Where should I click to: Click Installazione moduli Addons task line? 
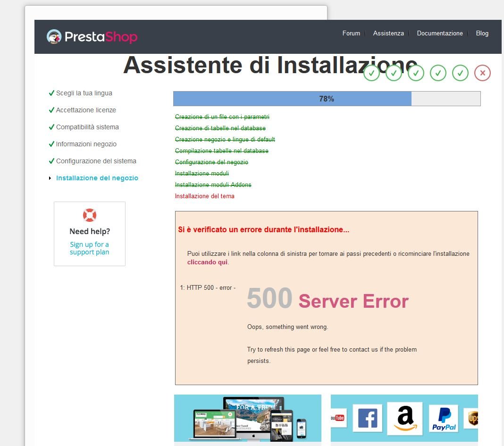(x=213, y=185)
